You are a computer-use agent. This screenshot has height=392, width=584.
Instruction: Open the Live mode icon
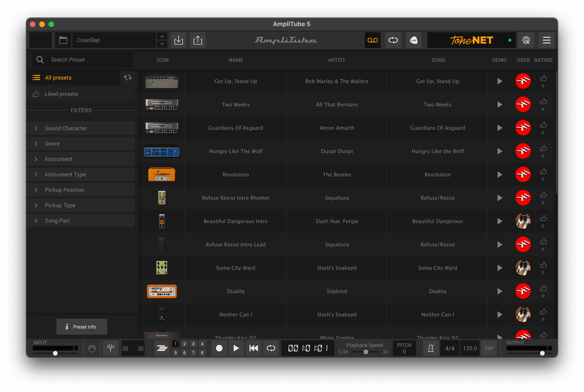414,40
